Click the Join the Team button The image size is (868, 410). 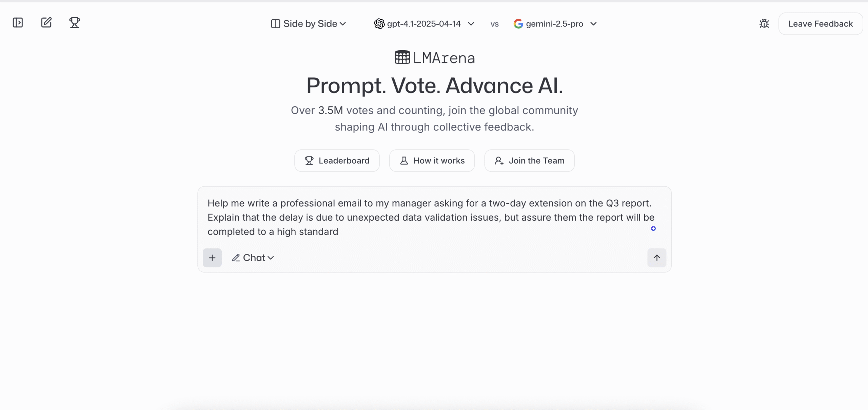coord(530,161)
